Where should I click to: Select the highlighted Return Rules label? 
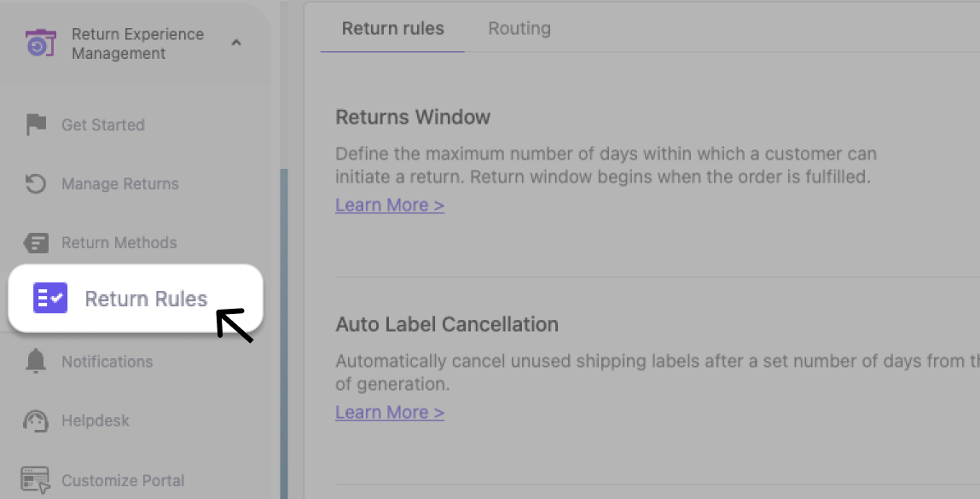click(146, 299)
